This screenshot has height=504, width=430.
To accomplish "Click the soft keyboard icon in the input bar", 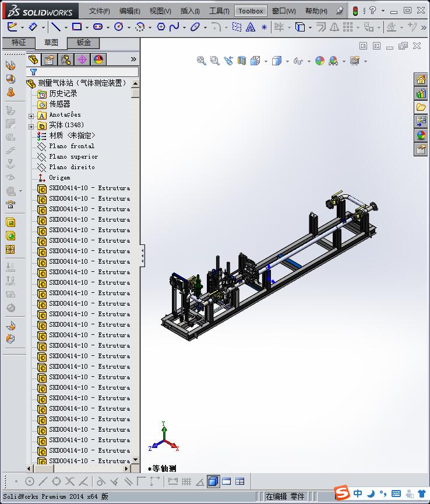I will (396, 493).
